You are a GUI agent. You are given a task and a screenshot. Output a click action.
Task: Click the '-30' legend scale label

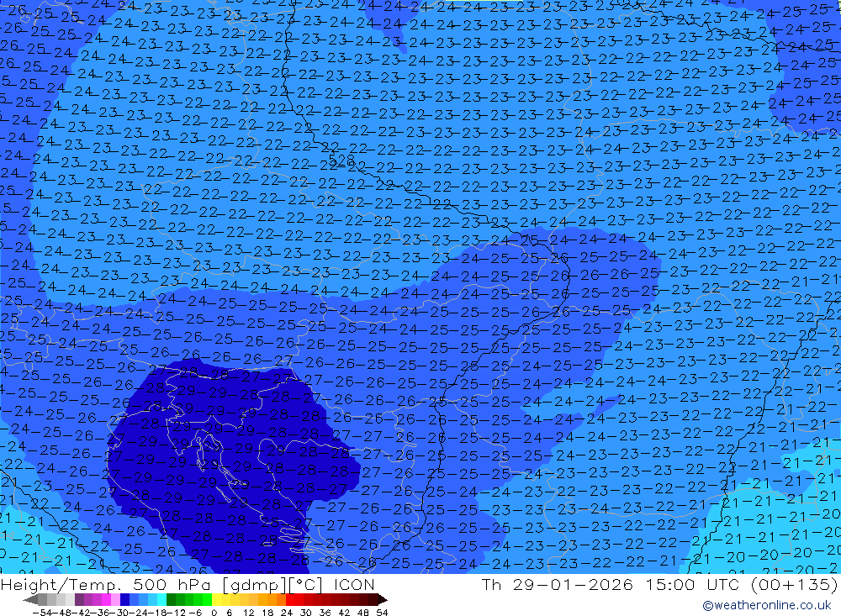[x=121, y=613]
